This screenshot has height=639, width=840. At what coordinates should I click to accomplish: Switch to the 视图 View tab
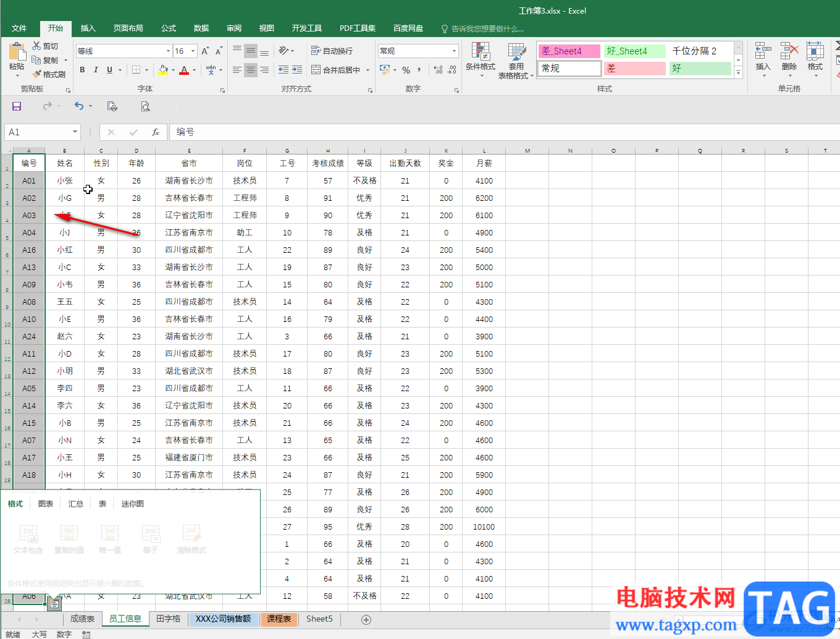pos(267,28)
